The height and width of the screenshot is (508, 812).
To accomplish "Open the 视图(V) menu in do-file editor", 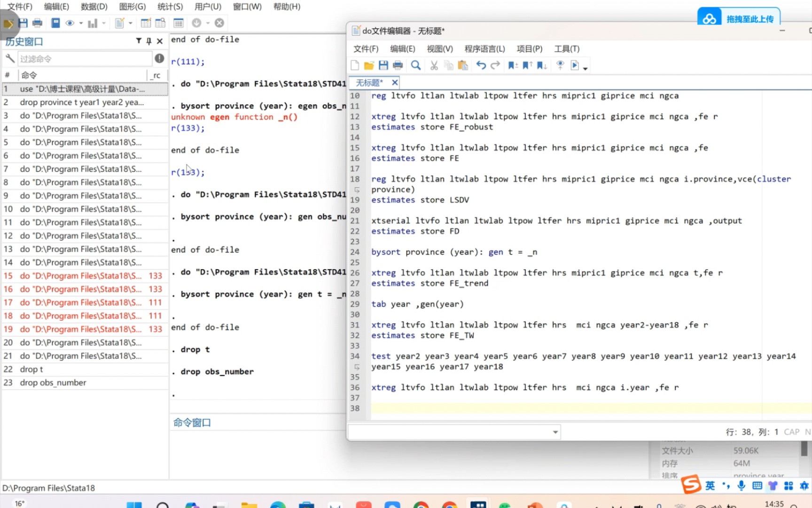I will 440,48.
